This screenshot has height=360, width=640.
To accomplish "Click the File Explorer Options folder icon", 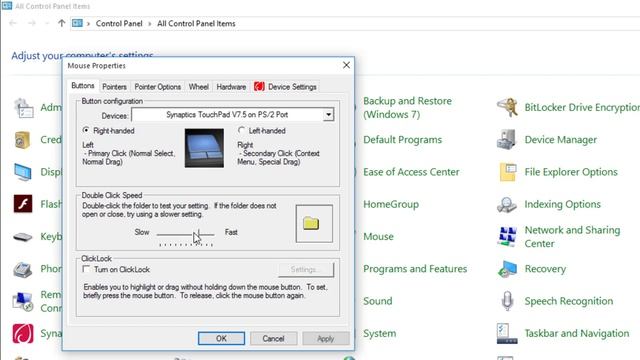I will point(508,172).
